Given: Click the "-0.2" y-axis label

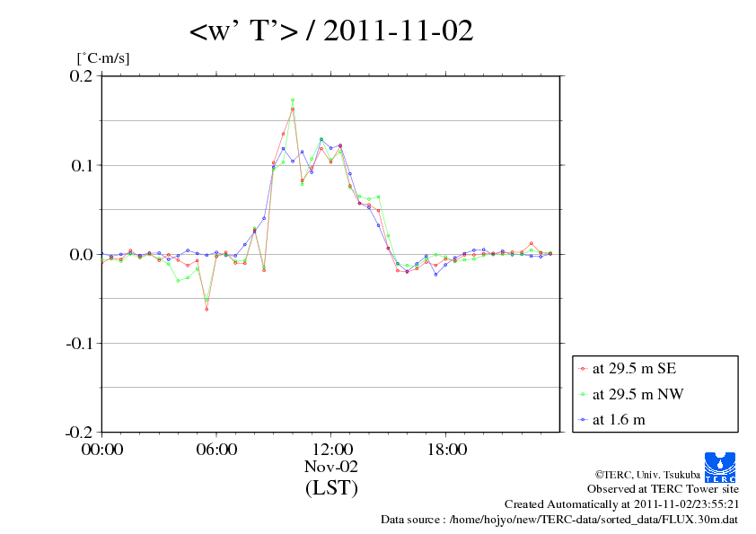Looking at the screenshot, I should 79,432.
